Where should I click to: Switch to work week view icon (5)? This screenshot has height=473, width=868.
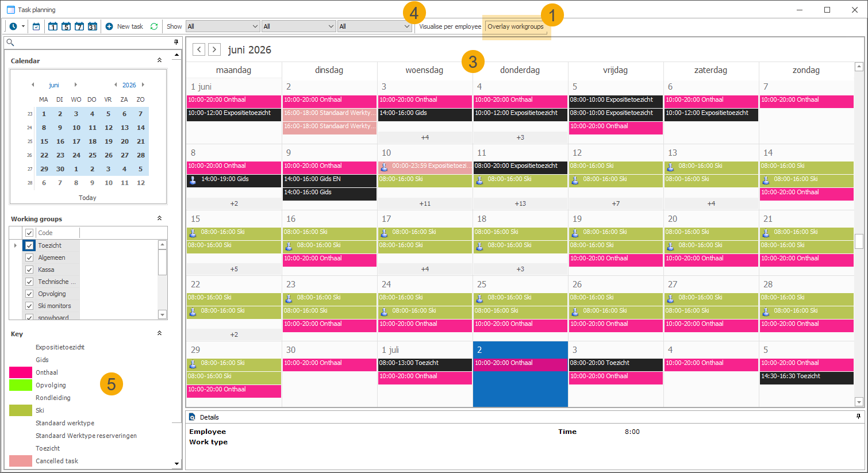coord(66,26)
